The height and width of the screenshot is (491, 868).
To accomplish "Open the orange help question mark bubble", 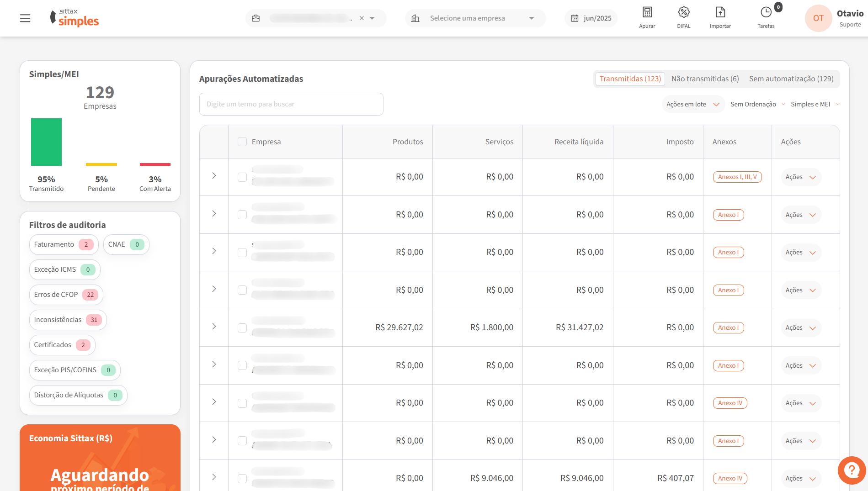I will (x=852, y=470).
